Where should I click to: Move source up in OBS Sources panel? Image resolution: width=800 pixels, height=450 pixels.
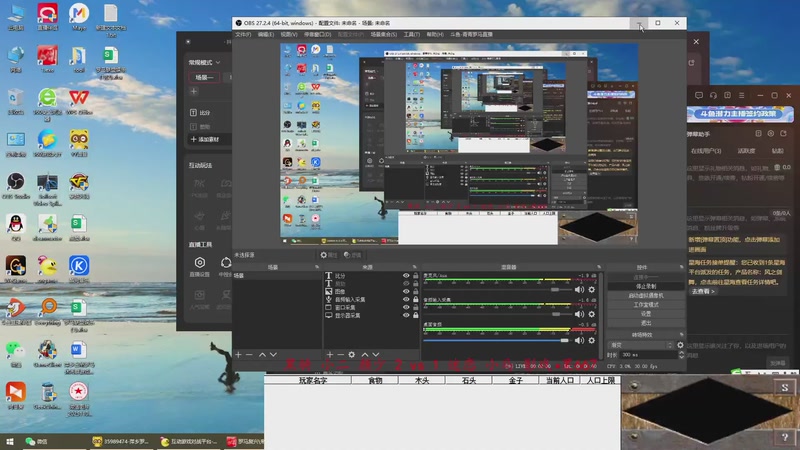(365, 354)
